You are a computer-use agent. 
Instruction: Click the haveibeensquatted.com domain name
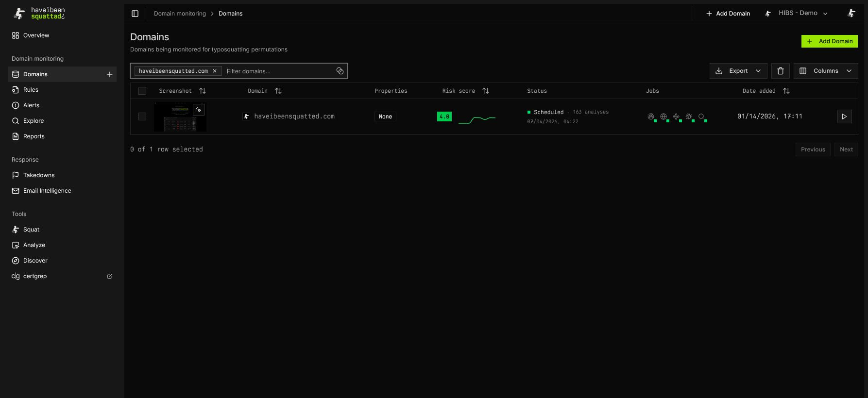pyautogui.click(x=294, y=116)
